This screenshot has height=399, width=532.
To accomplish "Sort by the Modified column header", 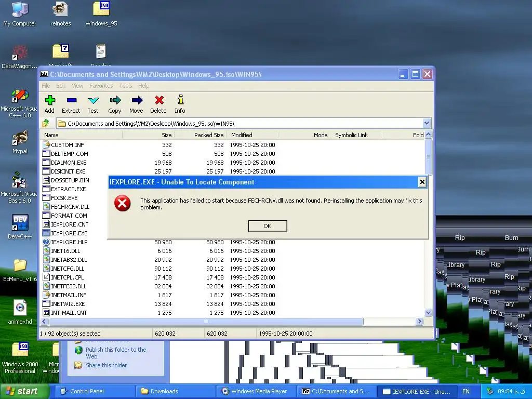I will coord(252,135).
